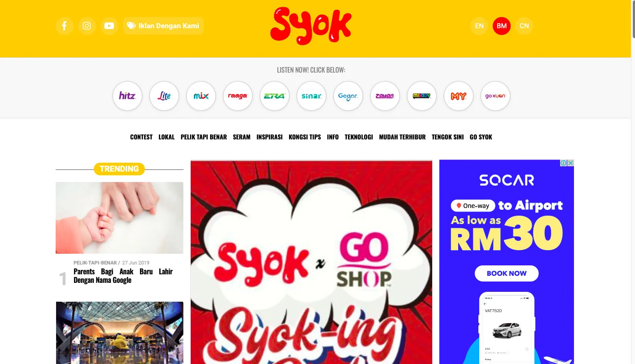Open article Parents Bagi Anak Baru Lahir
This screenshot has width=635, height=364.
tap(123, 276)
